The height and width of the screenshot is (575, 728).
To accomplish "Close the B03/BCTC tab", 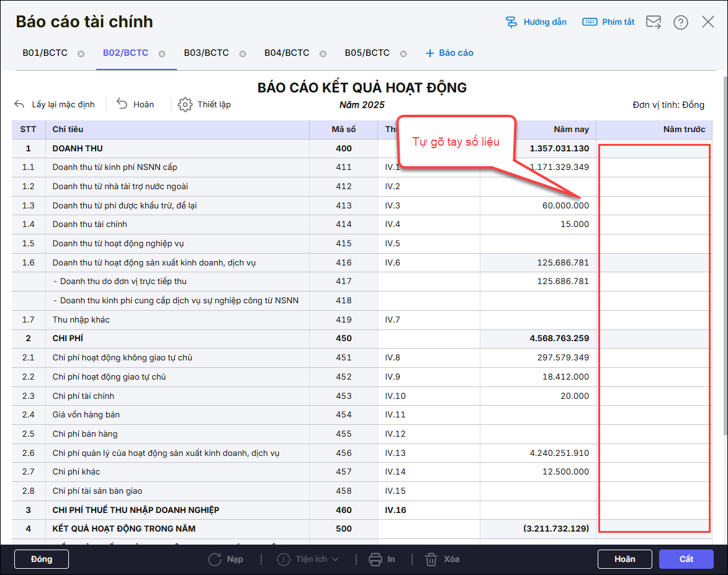I will click(243, 54).
